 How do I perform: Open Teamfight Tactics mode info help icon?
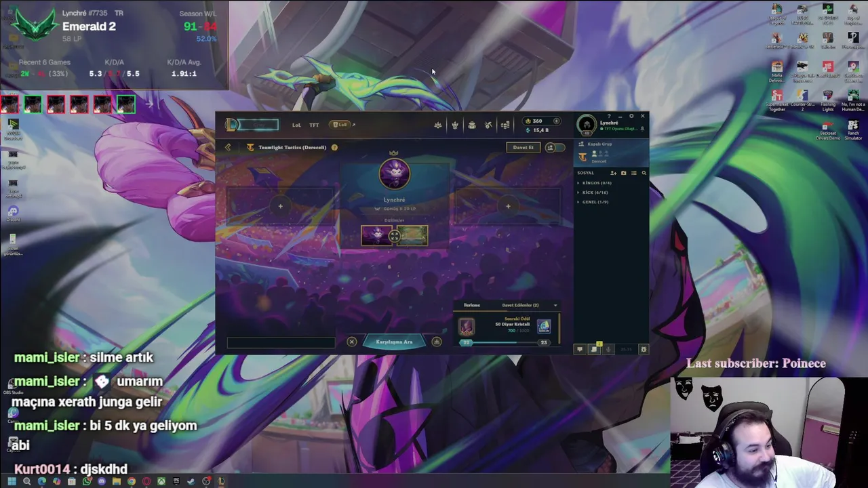coord(334,147)
